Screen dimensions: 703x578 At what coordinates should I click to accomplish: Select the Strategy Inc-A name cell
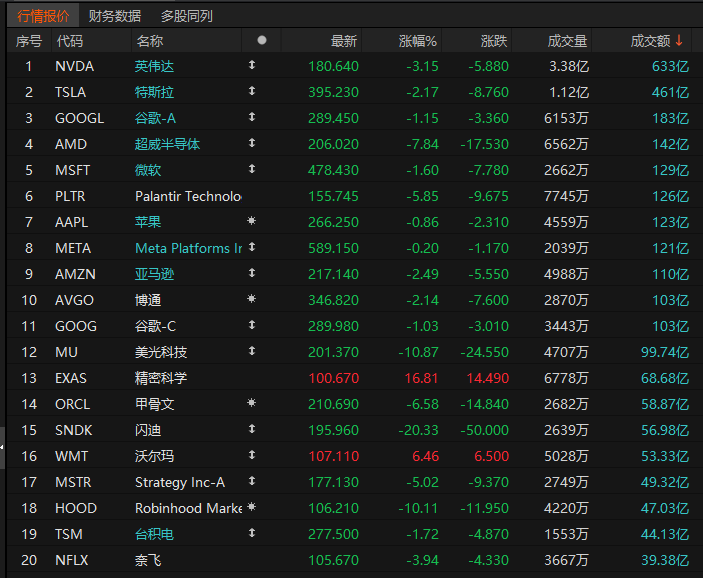pos(180,482)
